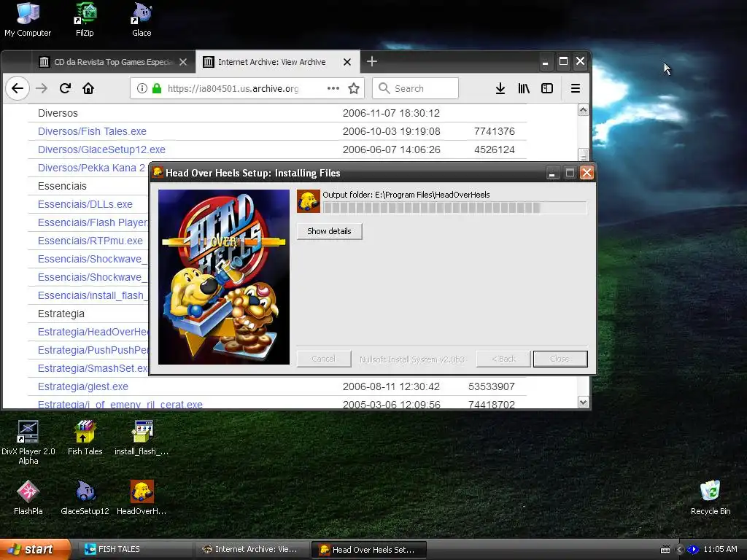Bookmark this page with the star icon

[354, 88]
